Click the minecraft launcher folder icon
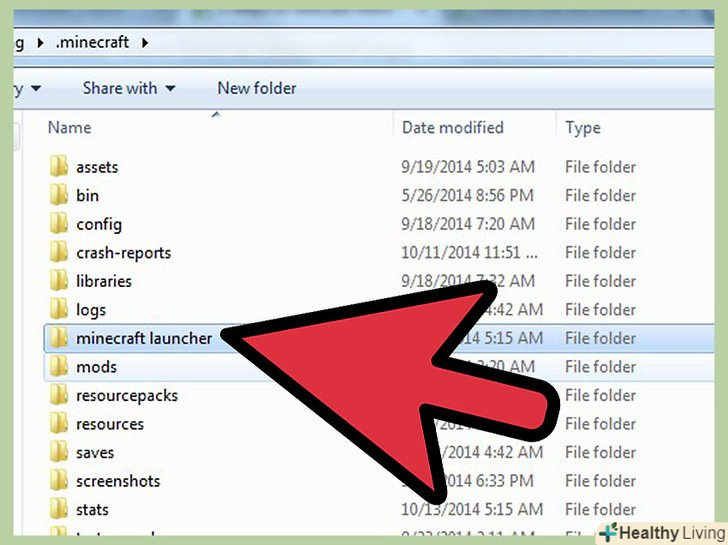Image resolution: width=728 pixels, height=545 pixels. pos(59,338)
